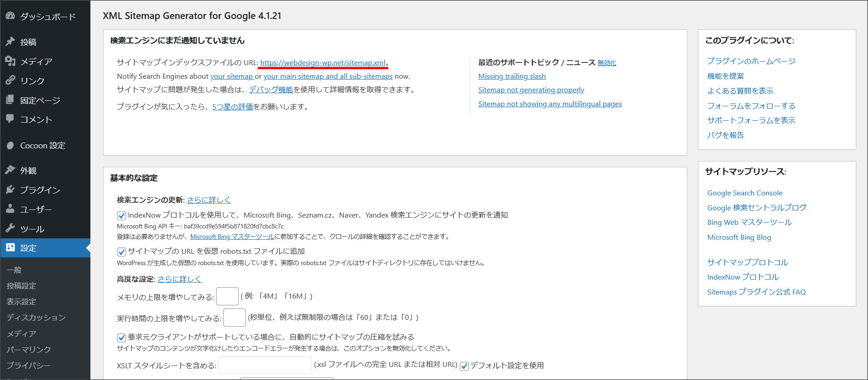Open パーマリンク submenu item

pos(28,349)
